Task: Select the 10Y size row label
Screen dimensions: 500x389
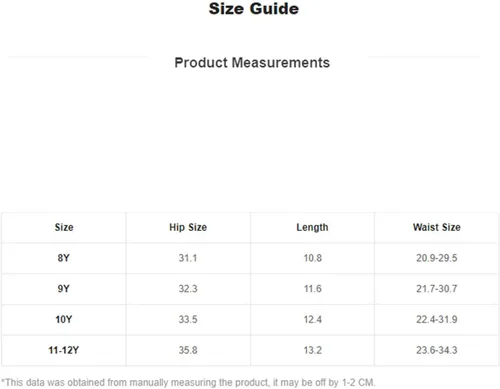Action: pyautogui.click(x=64, y=319)
